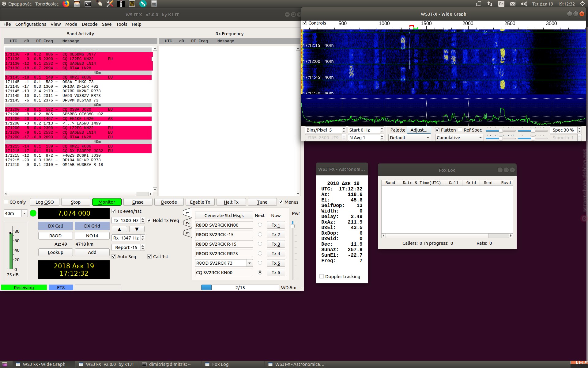Expand the Tx 5 message dropdown arrow
The height and width of the screenshot is (368, 588).
(x=250, y=263)
